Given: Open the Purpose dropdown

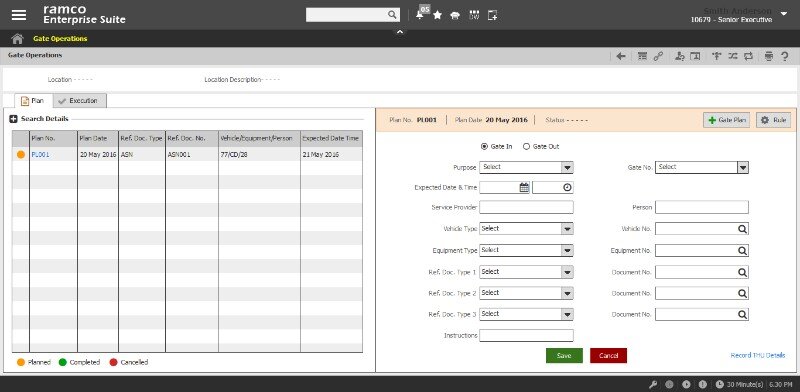Looking at the screenshot, I should [x=526, y=167].
